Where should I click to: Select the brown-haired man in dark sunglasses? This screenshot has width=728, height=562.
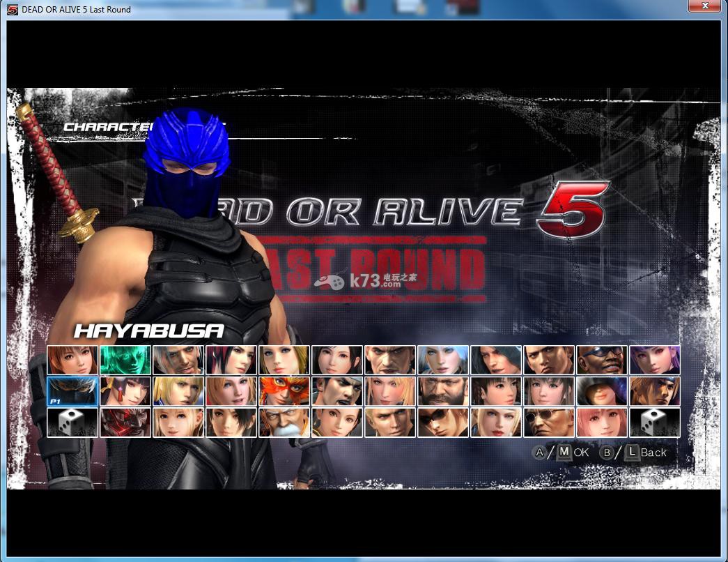point(443,422)
